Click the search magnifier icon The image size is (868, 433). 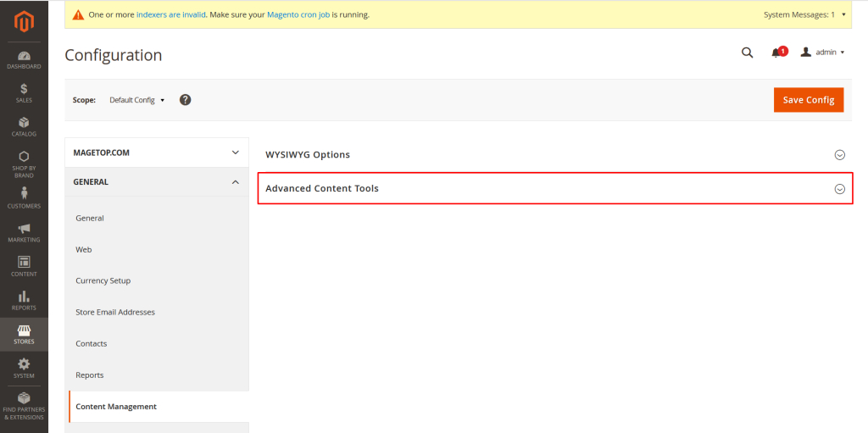747,53
